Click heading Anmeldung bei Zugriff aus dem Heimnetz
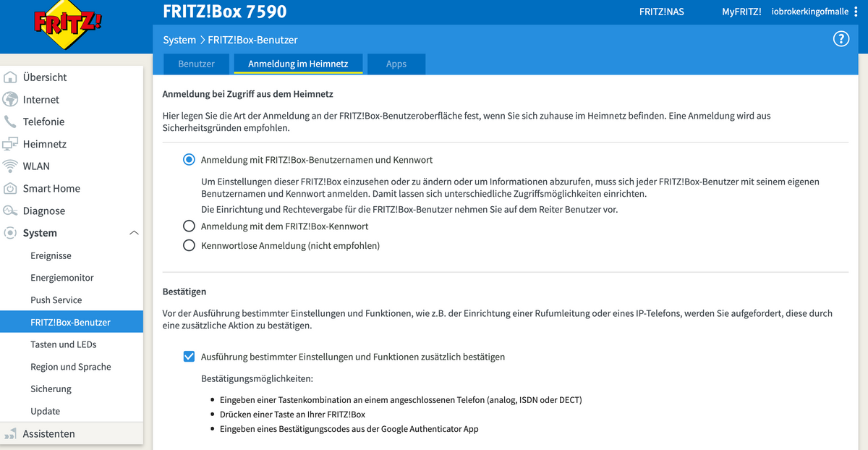The width and height of the screenshot is (868, 450). tap(247, 94)
